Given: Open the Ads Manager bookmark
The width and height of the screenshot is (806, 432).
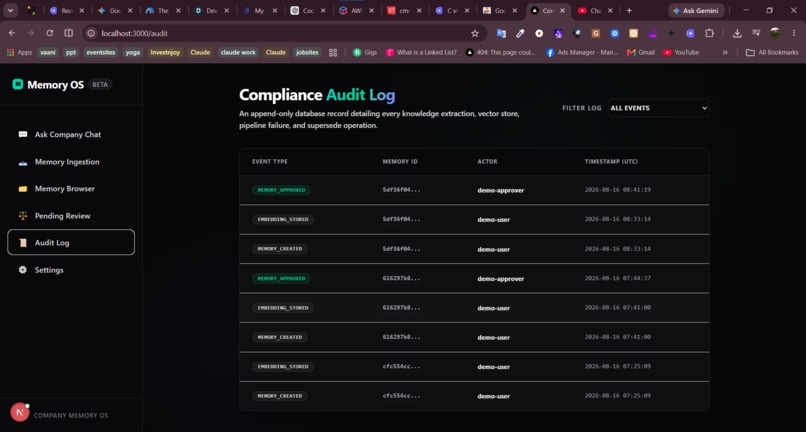Looking at the screenshot, I should (x=582, y=52).
